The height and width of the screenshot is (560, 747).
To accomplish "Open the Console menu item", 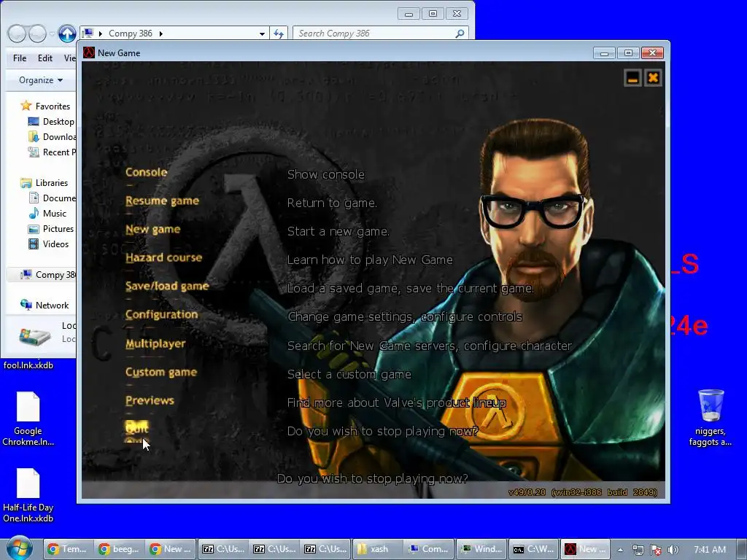I will [146, 172].
